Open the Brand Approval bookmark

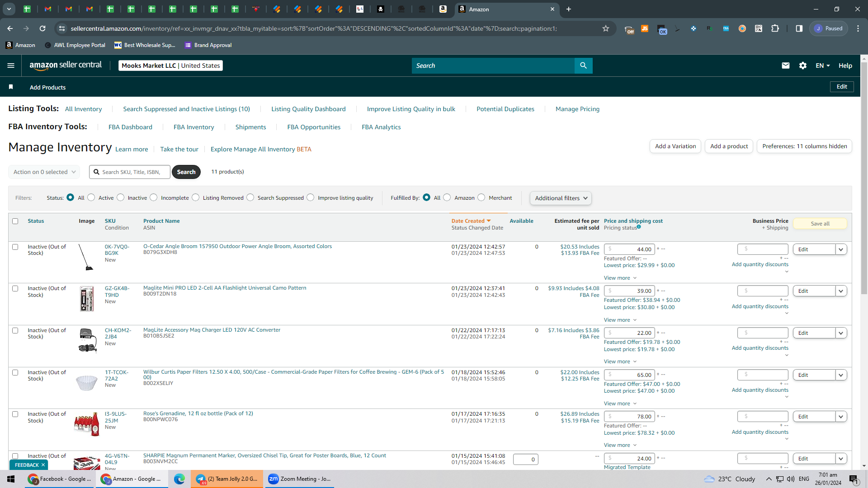click(208, 45)
